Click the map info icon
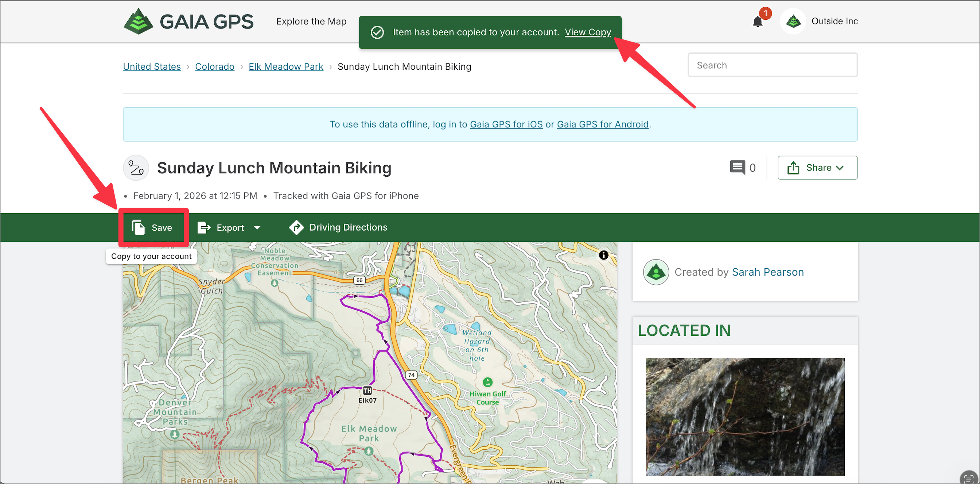Viewport: 980px width, 484px height. (603, 255)
